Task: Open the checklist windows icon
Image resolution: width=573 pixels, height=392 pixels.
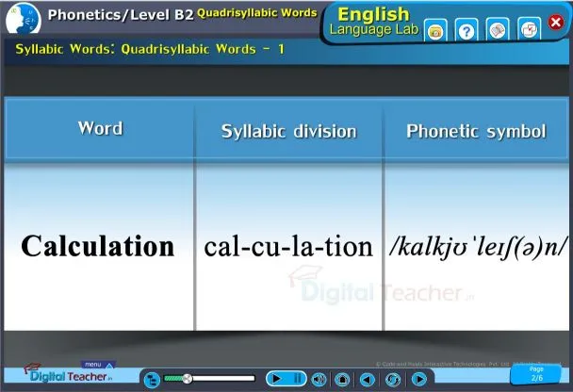Action: 529,29
